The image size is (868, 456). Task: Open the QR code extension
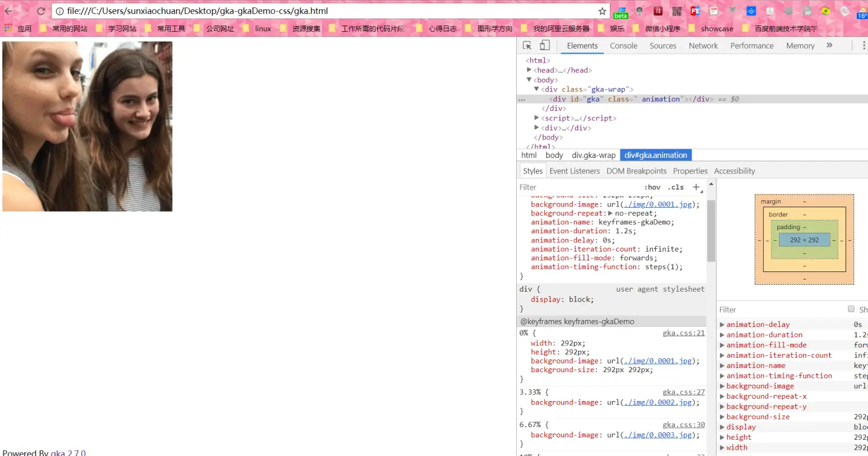tap(676, 11)
